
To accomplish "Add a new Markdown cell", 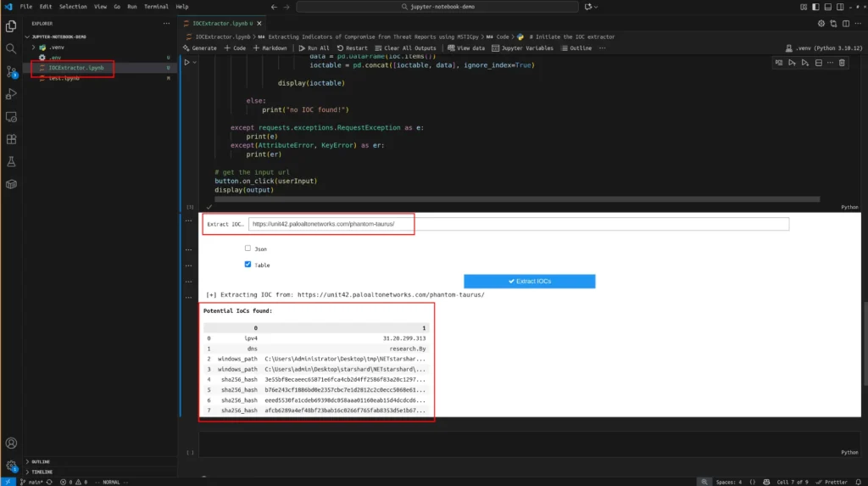I will click(270, 48).
